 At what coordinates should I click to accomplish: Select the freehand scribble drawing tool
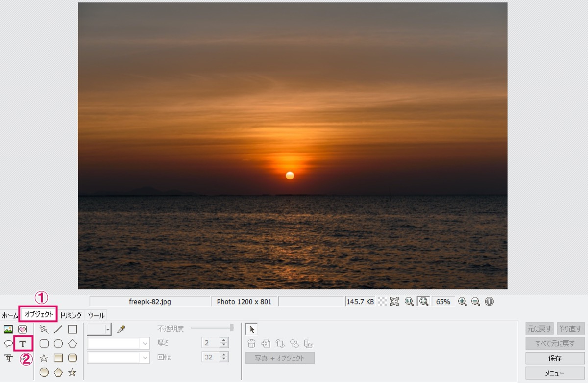point(44,330)
